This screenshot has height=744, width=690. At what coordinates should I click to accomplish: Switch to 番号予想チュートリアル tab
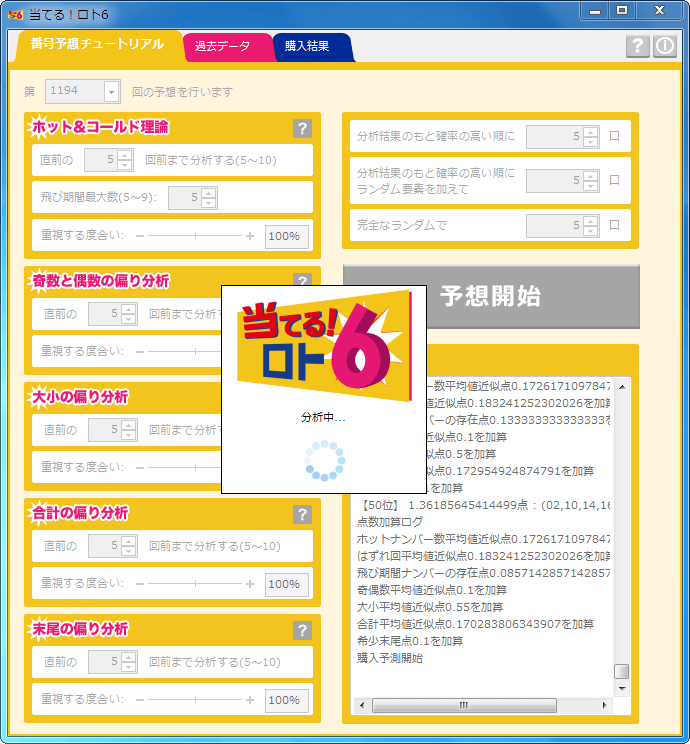(97, 45)
